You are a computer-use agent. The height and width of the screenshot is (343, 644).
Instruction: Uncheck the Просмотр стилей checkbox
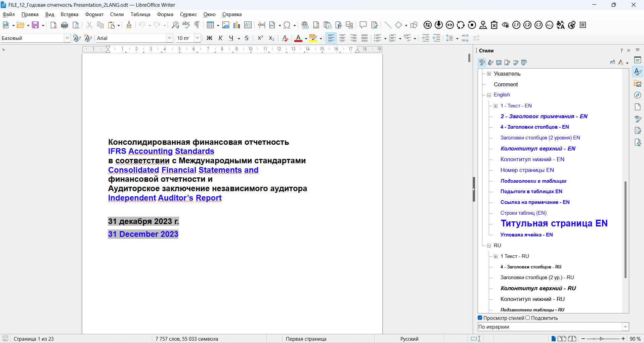pos(480,318)
